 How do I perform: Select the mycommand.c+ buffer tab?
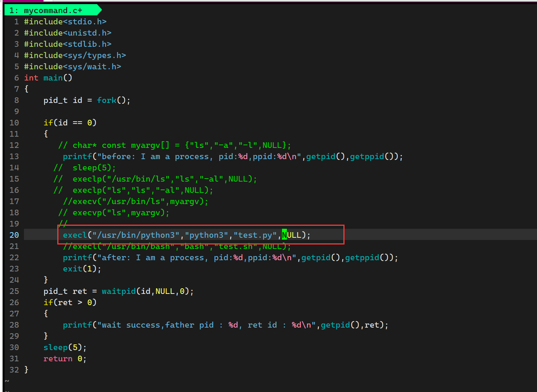click(x=52, y=10)
